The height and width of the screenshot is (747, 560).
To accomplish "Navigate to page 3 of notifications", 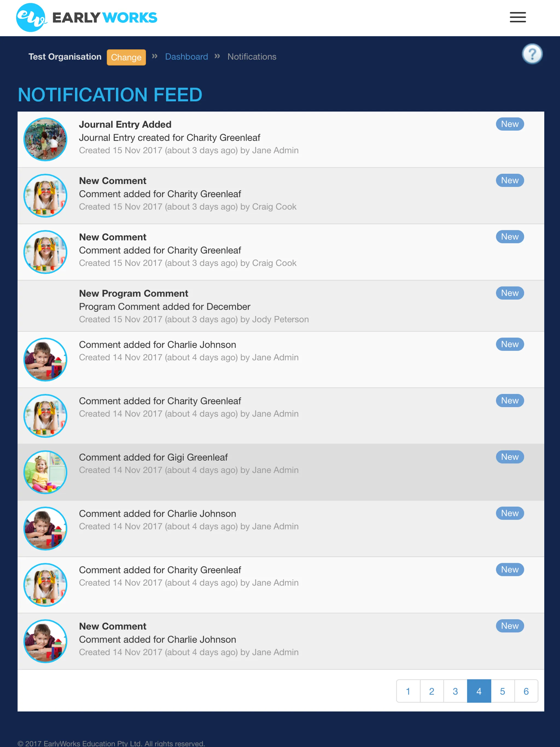I will click(x=455, y=692).
